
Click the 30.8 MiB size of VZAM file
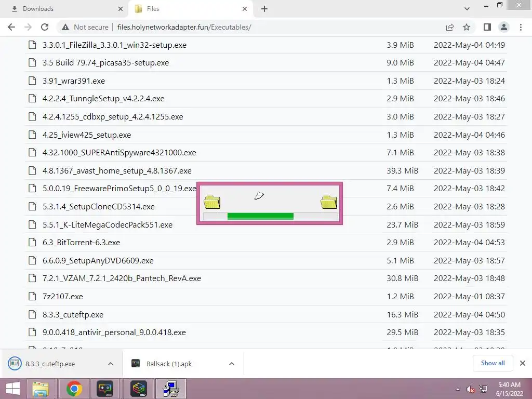[x=403, y=278]
